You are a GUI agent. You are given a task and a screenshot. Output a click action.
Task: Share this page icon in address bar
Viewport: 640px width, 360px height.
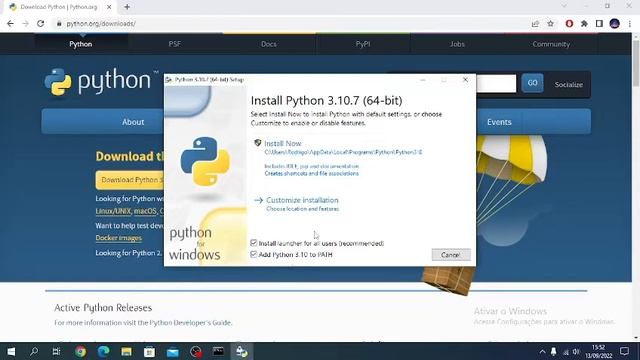click(x=535, y=24)
